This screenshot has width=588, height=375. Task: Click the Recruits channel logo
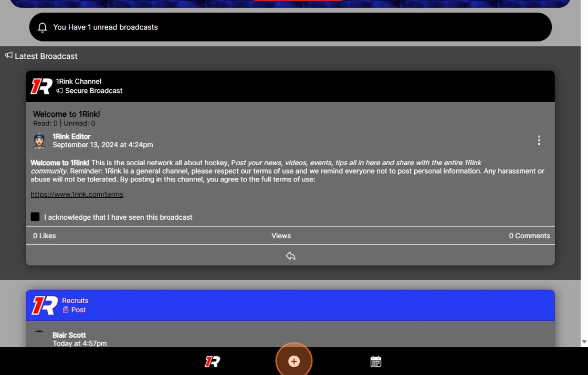[45, 305]
